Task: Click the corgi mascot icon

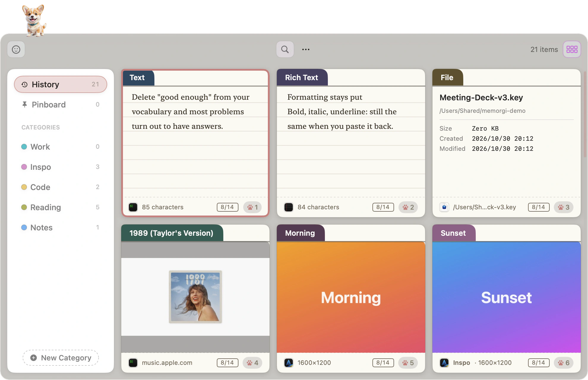Action: click(x=34, y=20)
